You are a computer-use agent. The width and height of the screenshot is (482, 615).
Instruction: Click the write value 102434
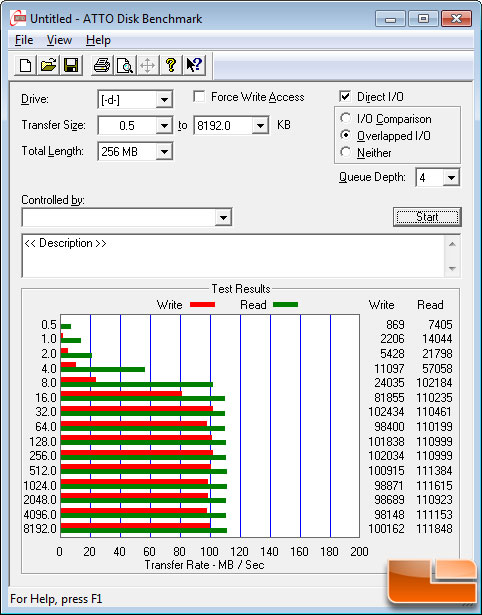click(x=386, y=412)
